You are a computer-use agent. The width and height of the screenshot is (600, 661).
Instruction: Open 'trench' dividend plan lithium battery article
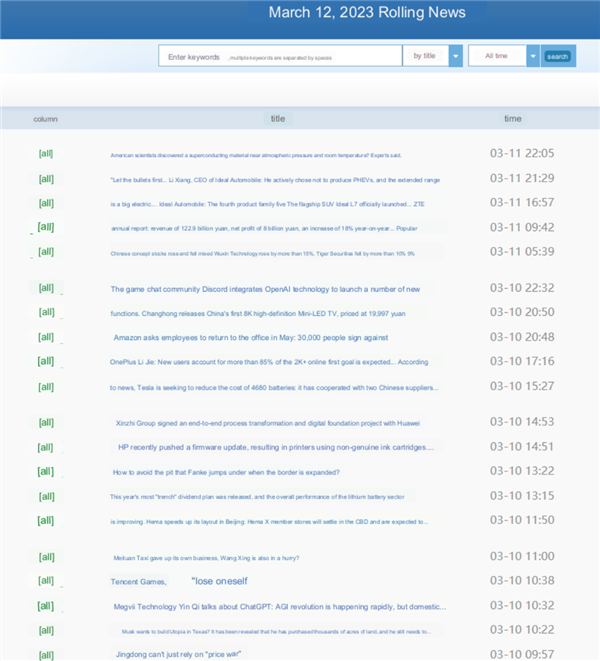(257, 497)
